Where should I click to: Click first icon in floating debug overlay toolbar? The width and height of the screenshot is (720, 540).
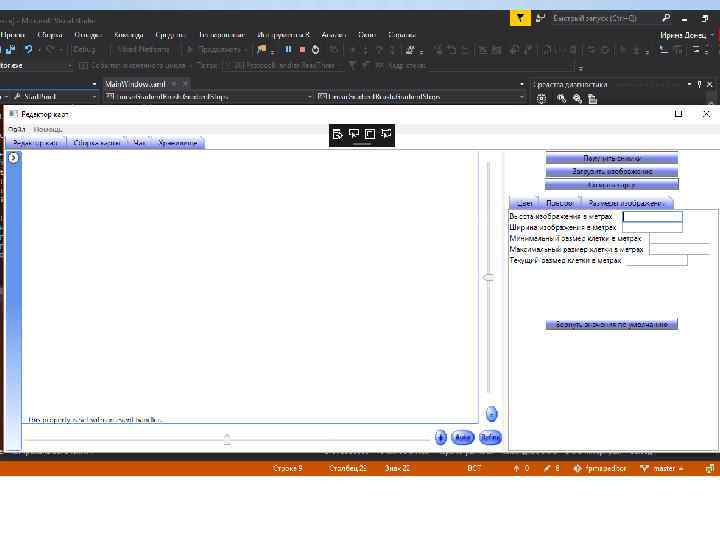[x=338, y=134]
